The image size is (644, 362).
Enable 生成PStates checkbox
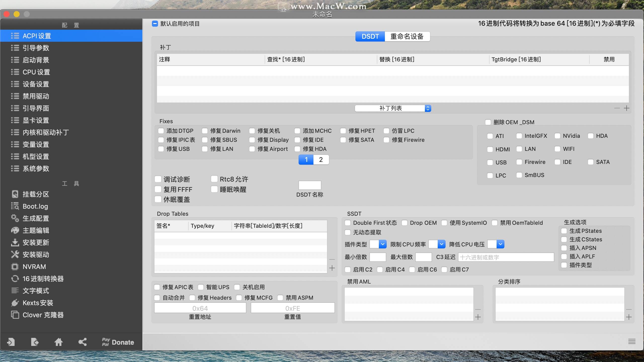pos(564,231)
